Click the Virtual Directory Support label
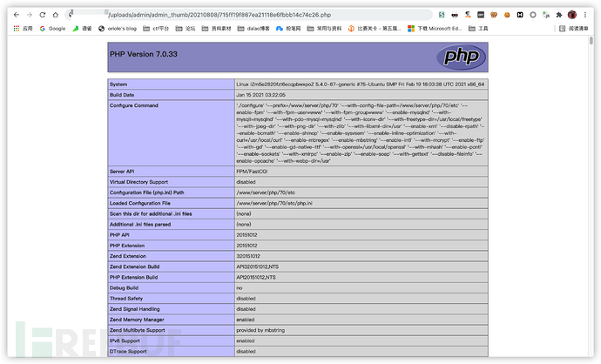This screenshot has width=601, height=364. click(x=138, y=182)
